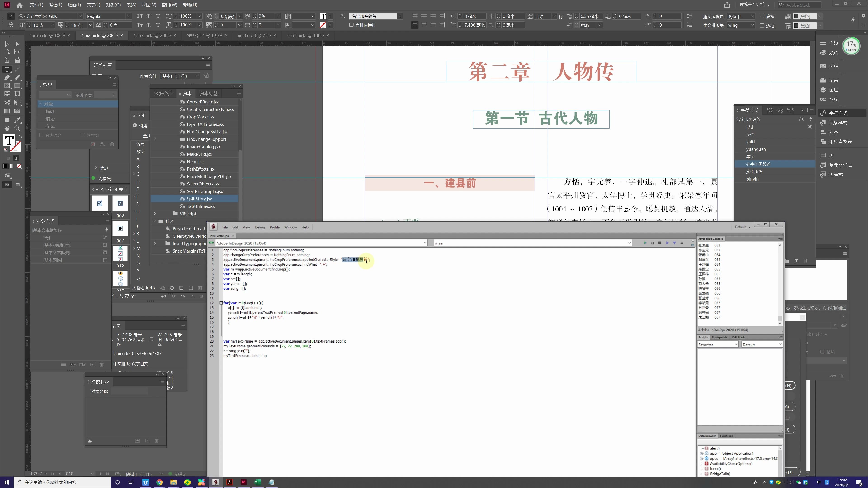Run script with ExtendScript play button
Image resolution: width=868 pixels, height=488 pixels.
(645, 243)
